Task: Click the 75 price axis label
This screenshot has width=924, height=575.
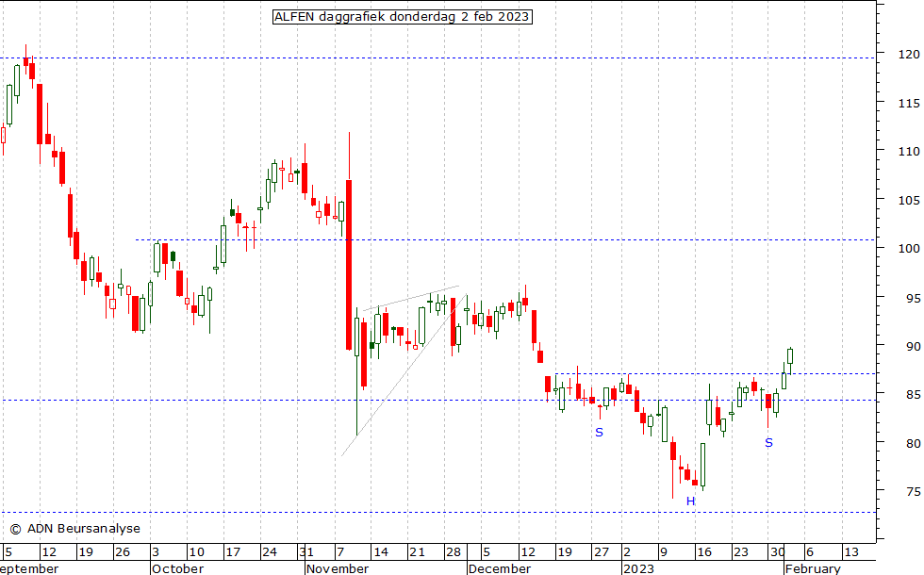Action: [913, 491]
